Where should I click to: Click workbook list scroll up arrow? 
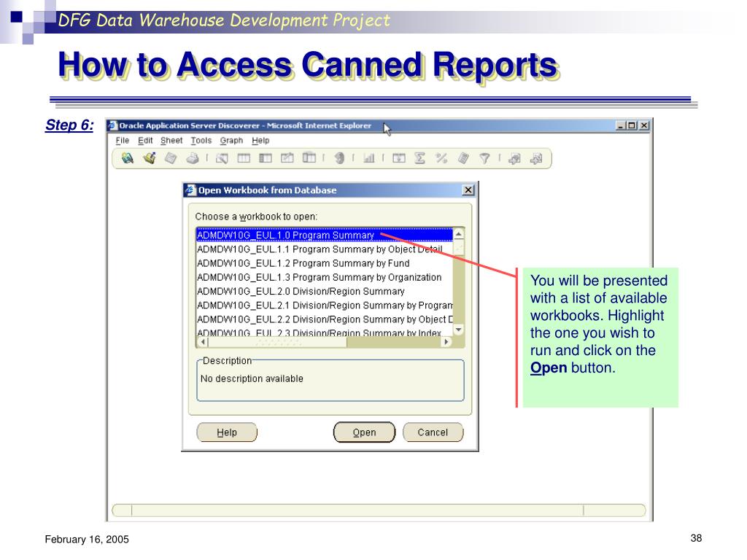pyautogui.click(x=458, y=234)
